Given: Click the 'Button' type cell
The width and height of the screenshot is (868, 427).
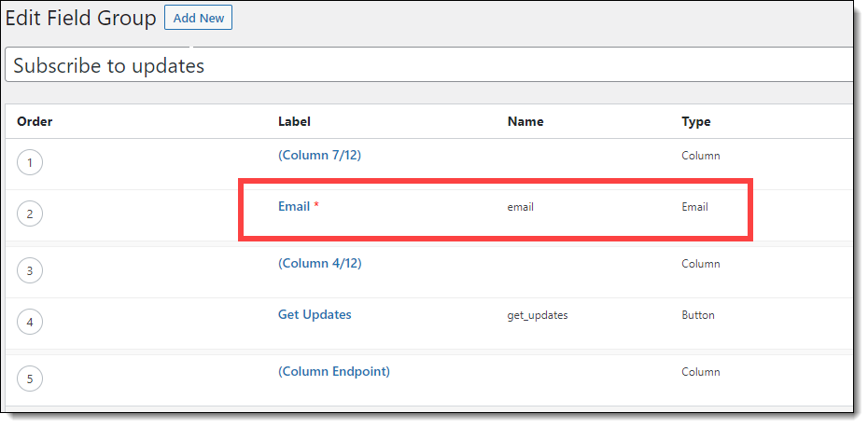Looking at the screenshot, I should pyautogui.click(x=698, y=315).
